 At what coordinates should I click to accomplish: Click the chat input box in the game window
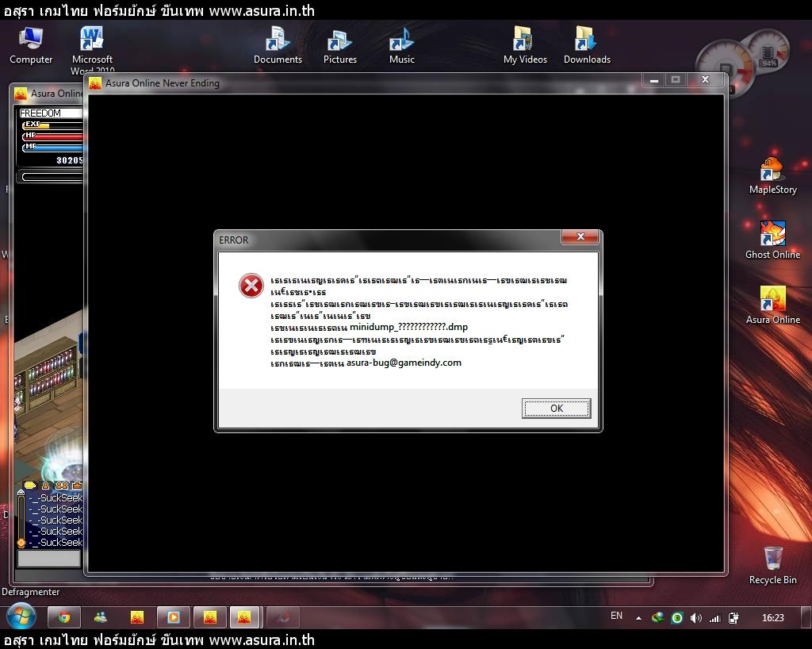[49, 559]
